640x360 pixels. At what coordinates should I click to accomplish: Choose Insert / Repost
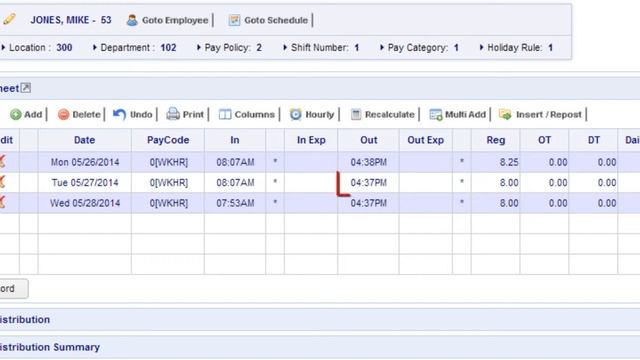pos(549,115)
